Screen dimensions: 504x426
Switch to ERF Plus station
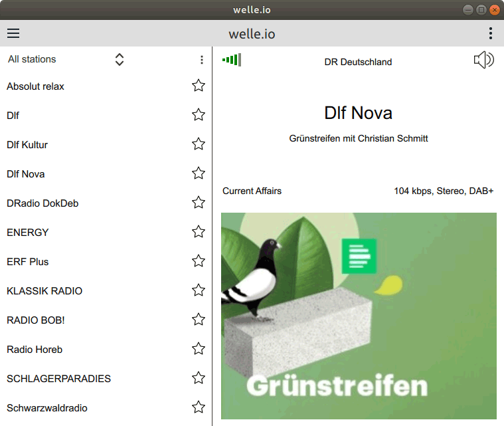[28, 262]
